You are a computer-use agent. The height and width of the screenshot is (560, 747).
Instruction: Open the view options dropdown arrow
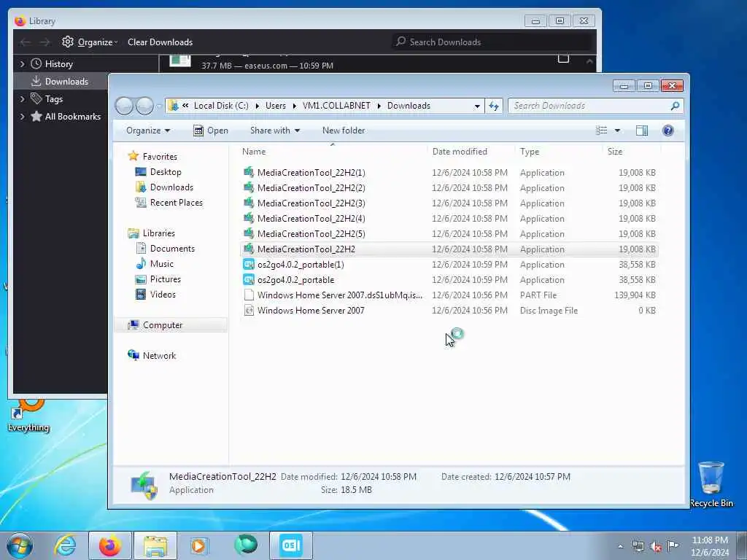(x=617, y=131)
